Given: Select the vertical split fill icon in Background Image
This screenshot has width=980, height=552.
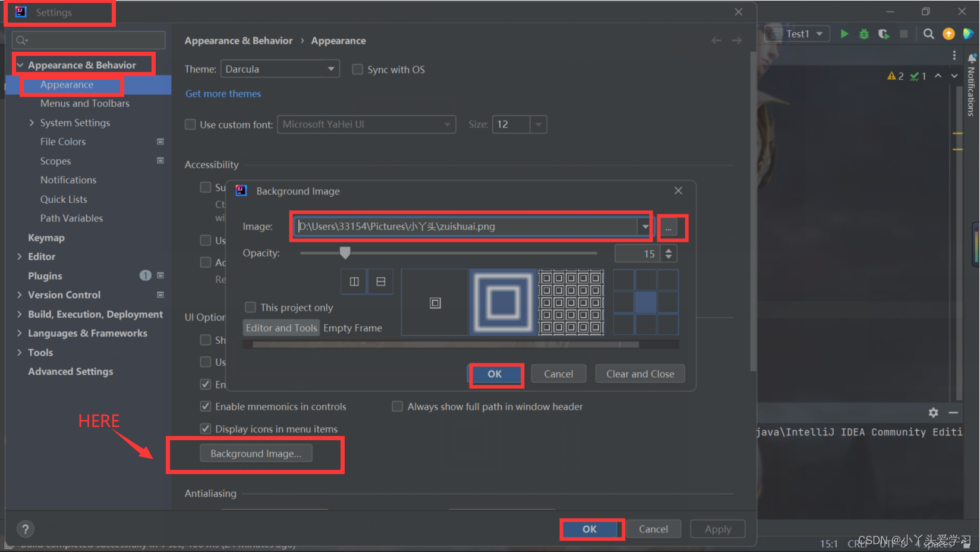Looking at the screenshot, I should pyautogui.click(x=354, y=281).
